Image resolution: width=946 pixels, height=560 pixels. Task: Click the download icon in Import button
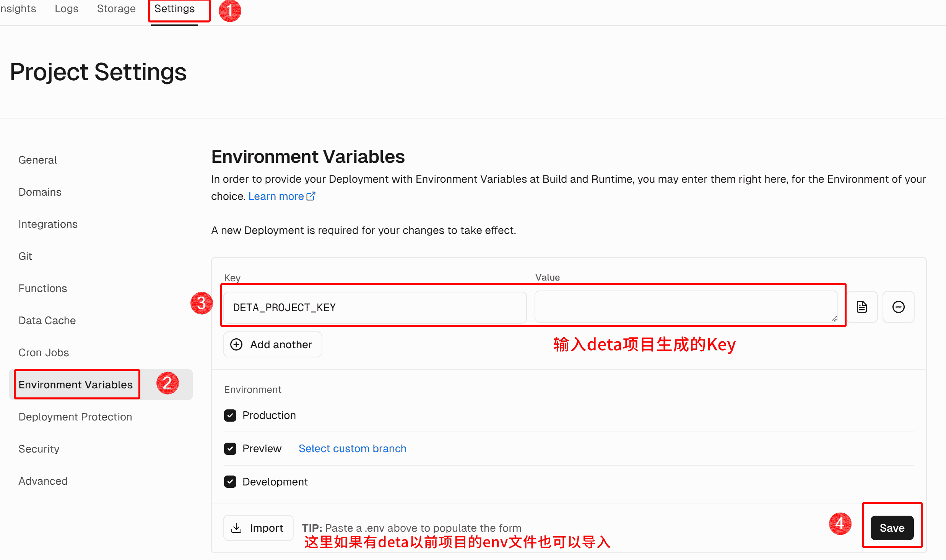click(x=237, y=528)
